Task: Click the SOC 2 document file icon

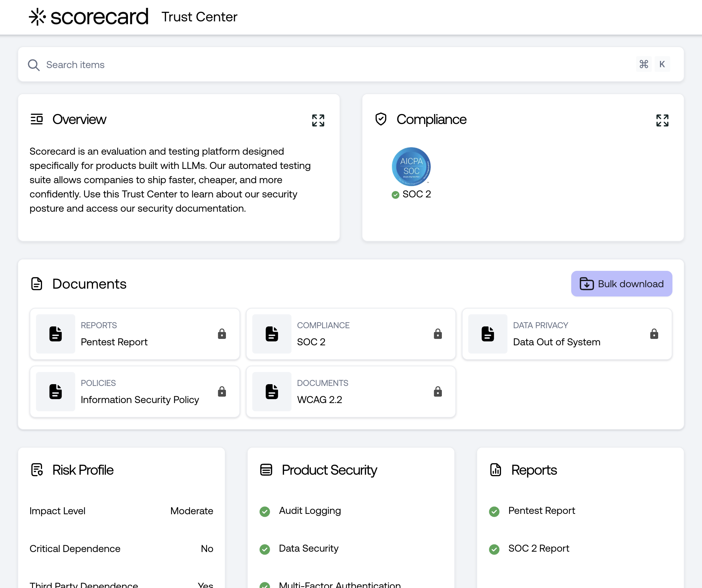Action: click(x=272, y=334)
